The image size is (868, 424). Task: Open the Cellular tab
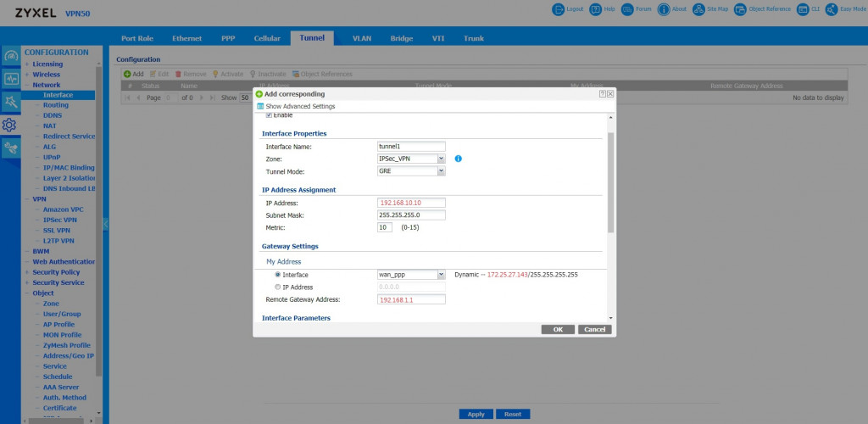coord(267,38)
